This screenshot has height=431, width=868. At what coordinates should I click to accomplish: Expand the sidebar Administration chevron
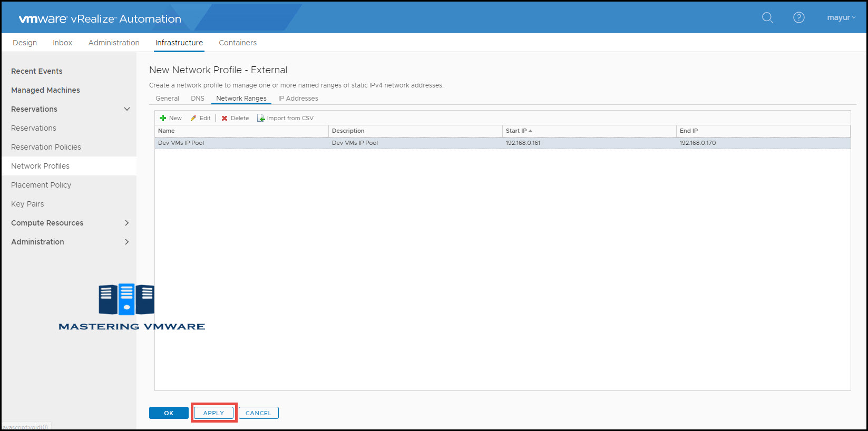coord(127,242)
